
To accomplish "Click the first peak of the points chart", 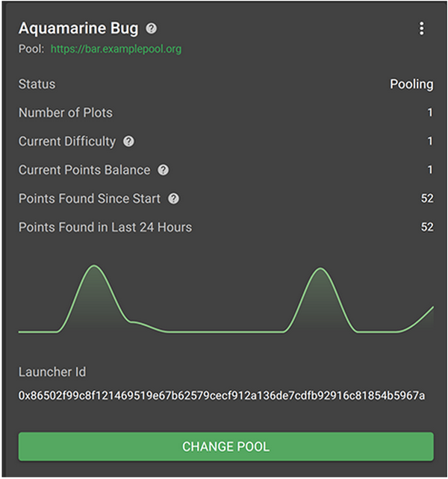I will (x=94, y=267).
